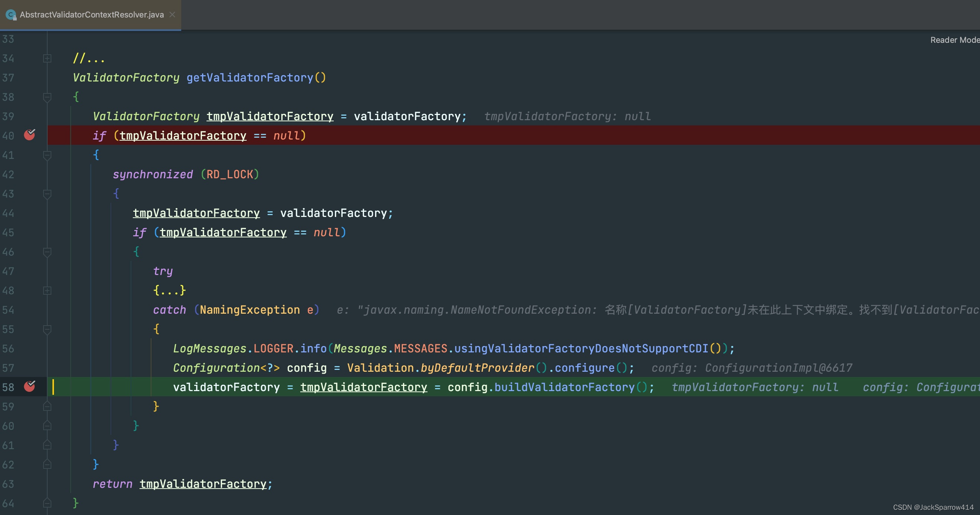Click line number 37 in gutter
The height and width of the screenshot is (515, 980).
click(8, 78)
